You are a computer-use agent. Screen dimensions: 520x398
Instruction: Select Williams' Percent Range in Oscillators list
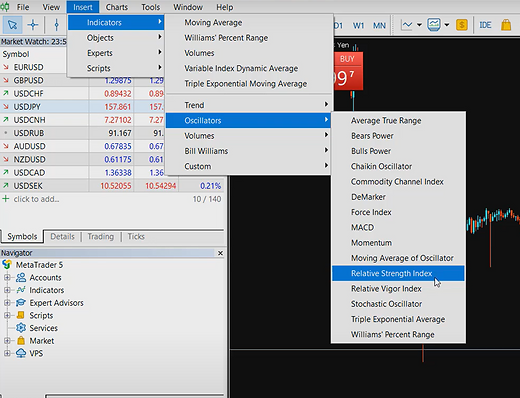(x=398, y=334)
